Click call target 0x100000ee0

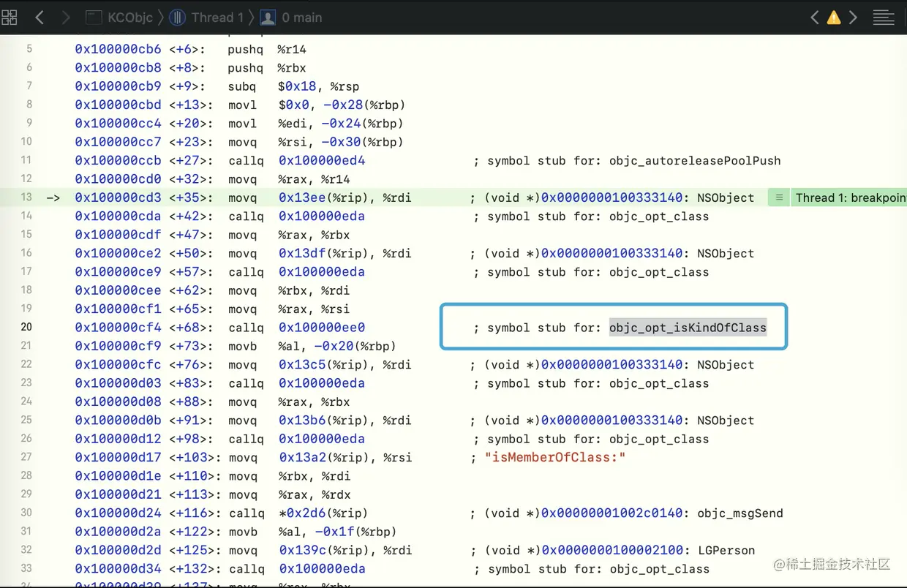click(x=322, y=328)
